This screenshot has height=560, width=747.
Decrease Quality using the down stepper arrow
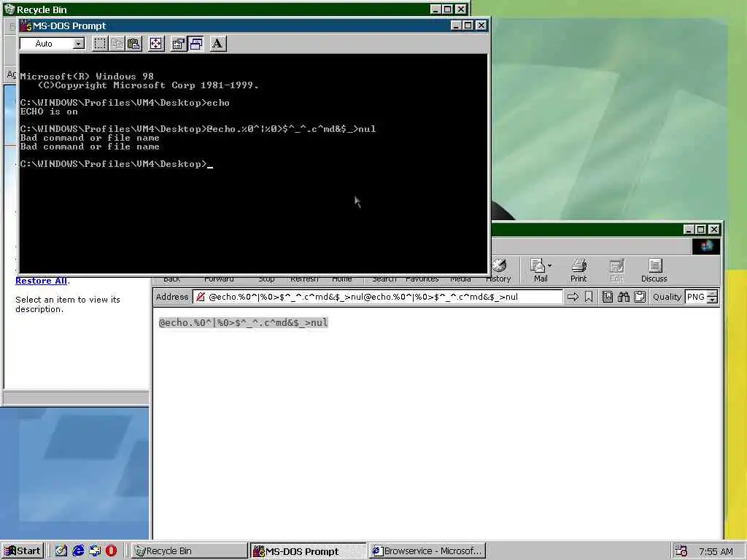712,300
